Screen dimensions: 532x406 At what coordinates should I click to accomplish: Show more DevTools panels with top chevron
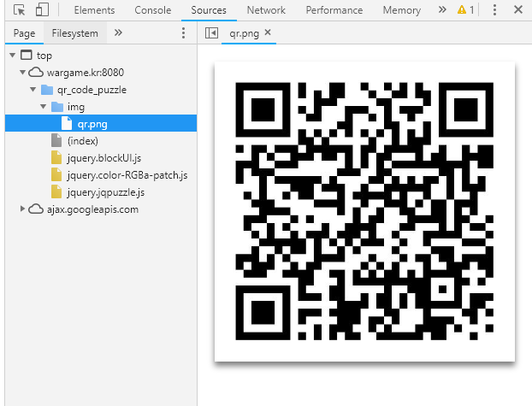(442, 9)
